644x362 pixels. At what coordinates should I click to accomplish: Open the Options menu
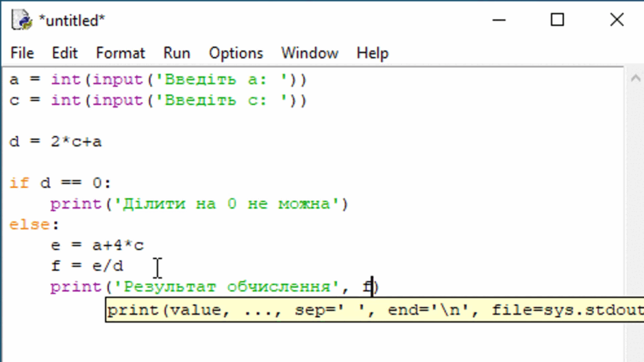pos(236,53)
